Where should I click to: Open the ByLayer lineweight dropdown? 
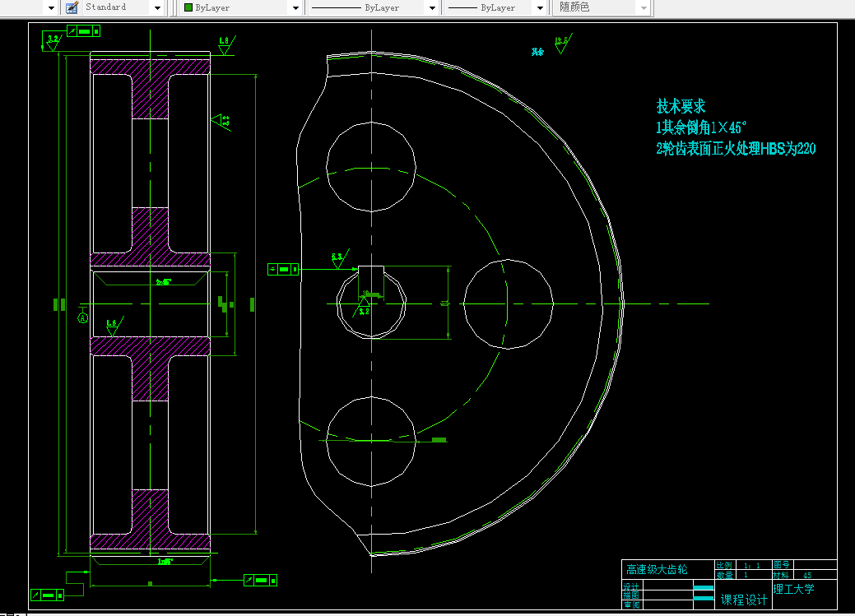tap(495, 7)
